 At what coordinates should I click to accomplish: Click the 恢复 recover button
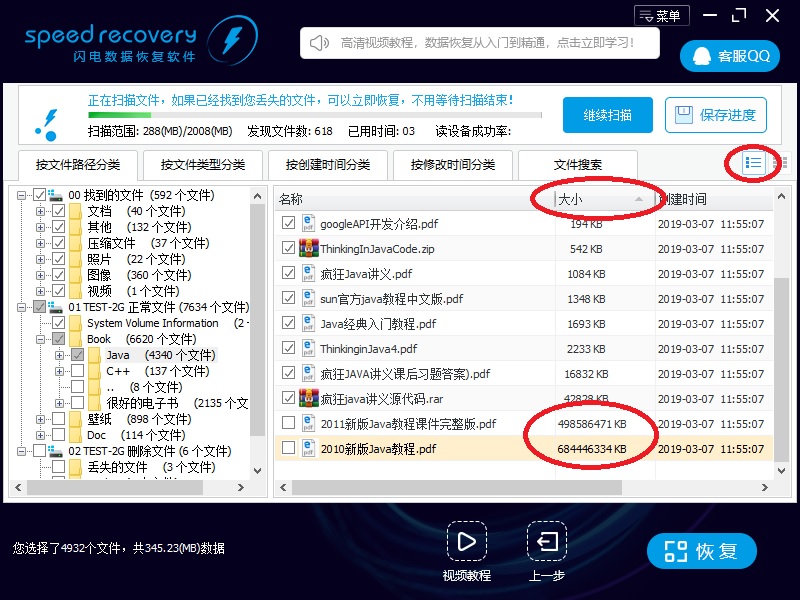tap(701, 551)
